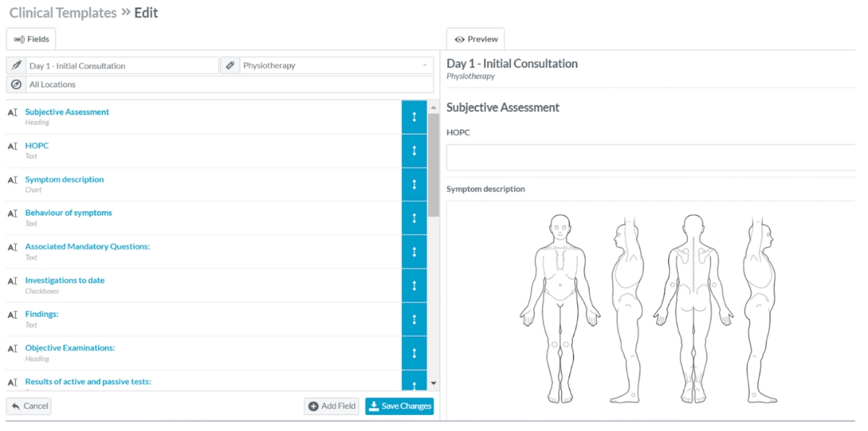This screenshot has width=868, height=431.
Task: Edit the Objective Examinations heading field
Action: click(69, 347)
